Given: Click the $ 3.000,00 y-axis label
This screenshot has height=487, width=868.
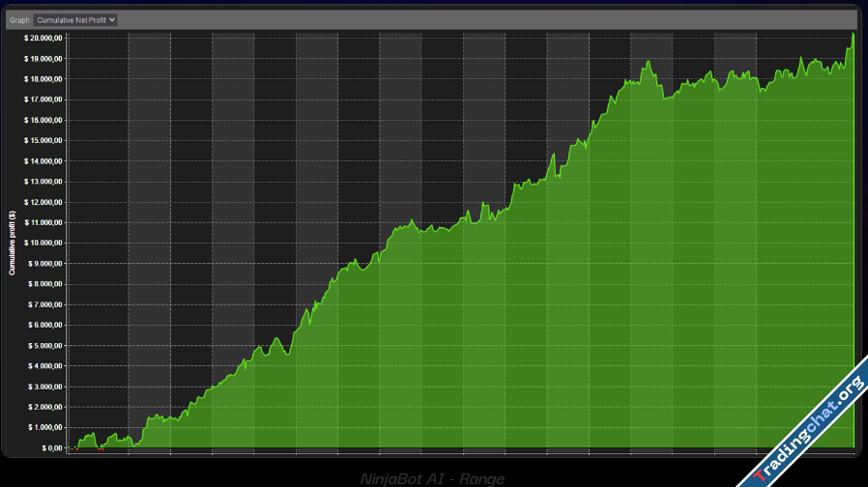Looking at the screenshot, I should 45,387.
